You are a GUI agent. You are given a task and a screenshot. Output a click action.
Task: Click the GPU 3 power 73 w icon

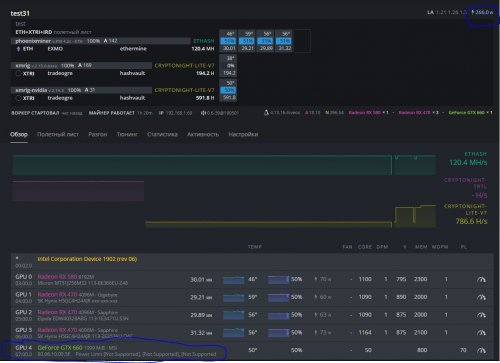[x=316, y=332]
